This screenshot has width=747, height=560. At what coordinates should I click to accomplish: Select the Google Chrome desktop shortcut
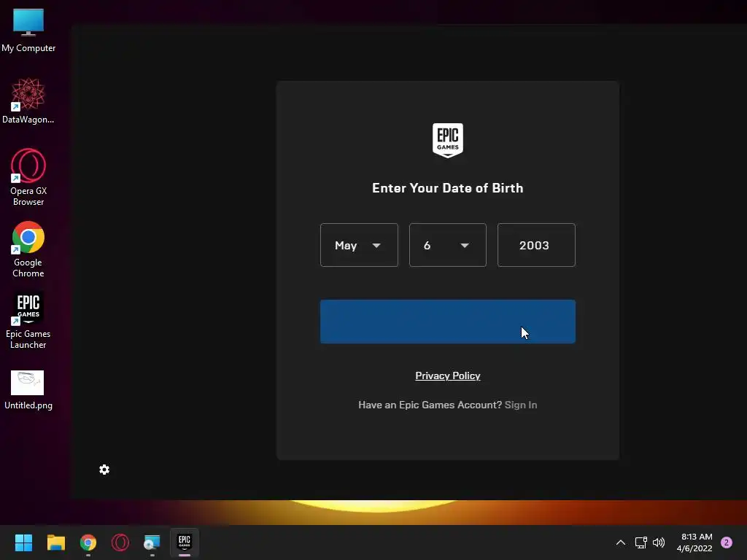[28, 249]
